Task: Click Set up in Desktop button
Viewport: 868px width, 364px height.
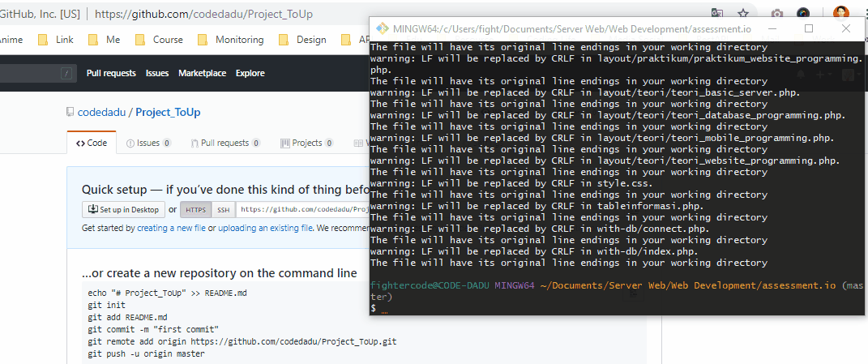Action: pos(123,209)
